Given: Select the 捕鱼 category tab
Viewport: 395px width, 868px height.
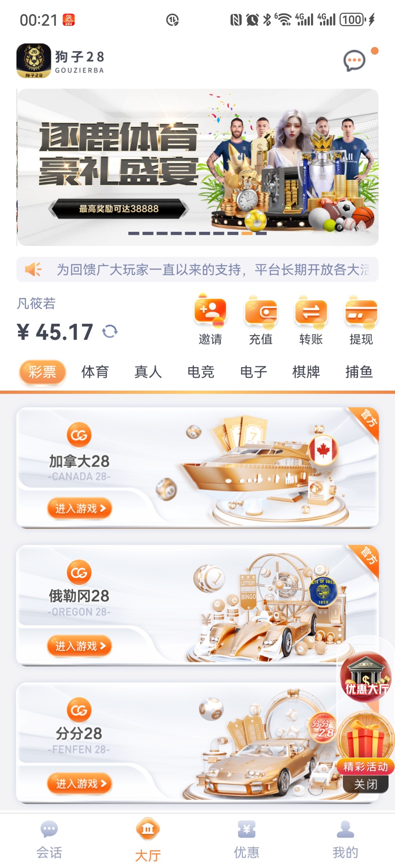Looking at the screenshot, I should (x=359, y=372).
